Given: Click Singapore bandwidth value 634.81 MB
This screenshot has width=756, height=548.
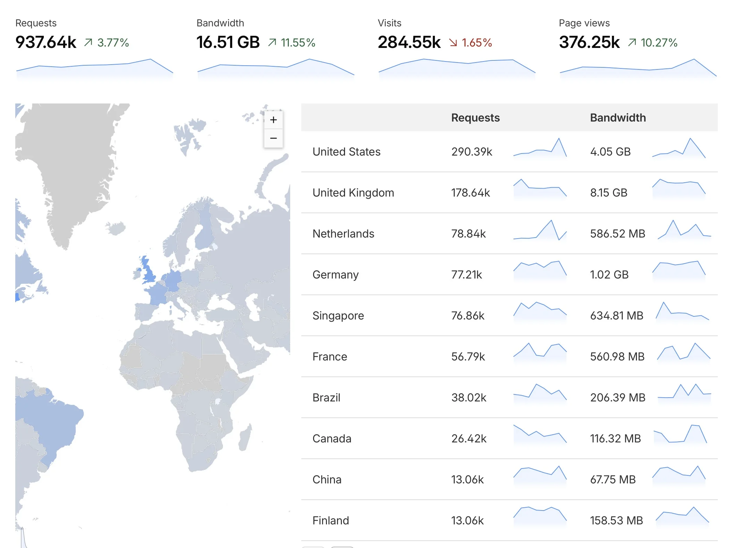Looking at the screenshot, I should tap(617, 316).
